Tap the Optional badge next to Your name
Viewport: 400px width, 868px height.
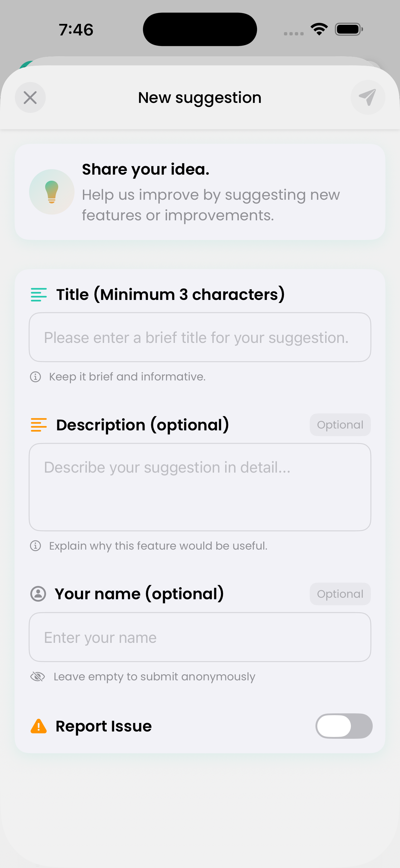340,594
